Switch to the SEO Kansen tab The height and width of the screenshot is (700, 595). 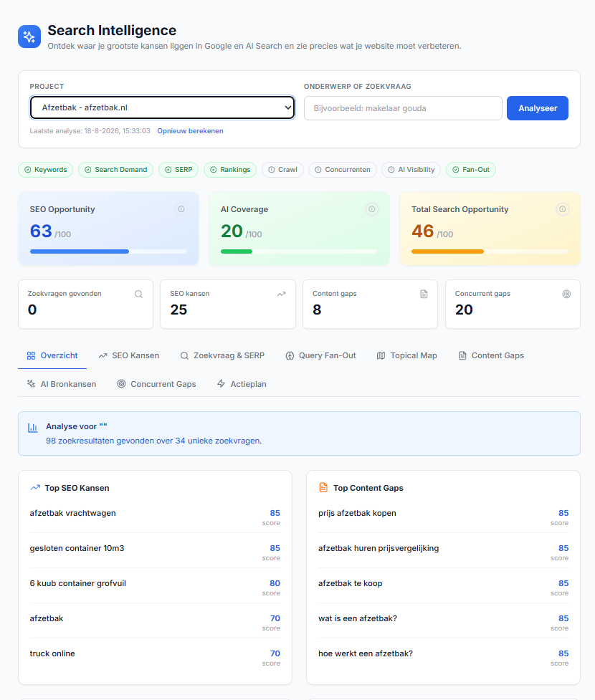tap(128, 355)
